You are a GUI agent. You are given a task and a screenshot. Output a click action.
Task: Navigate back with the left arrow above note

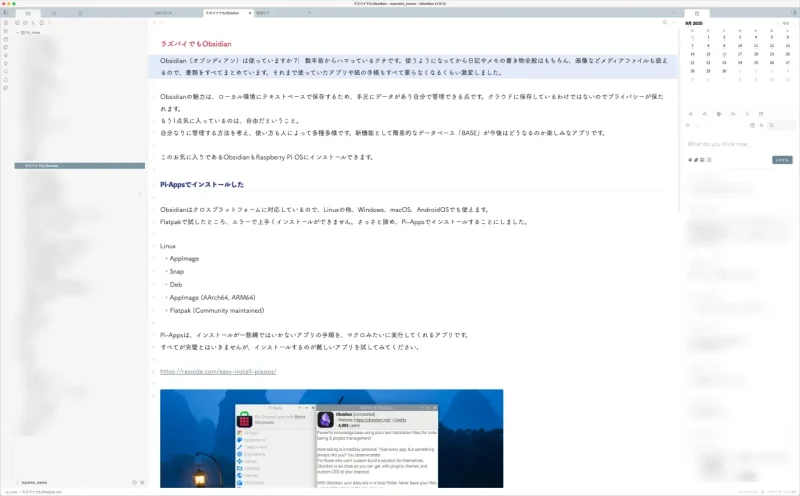pyautogui.click(x=155, y=22)
